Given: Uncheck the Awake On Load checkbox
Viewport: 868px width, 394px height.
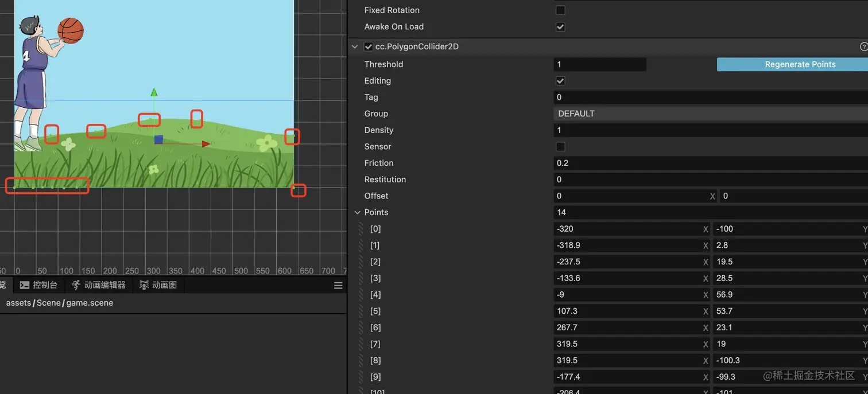Looking at the screenshot, I should (560, 27).
